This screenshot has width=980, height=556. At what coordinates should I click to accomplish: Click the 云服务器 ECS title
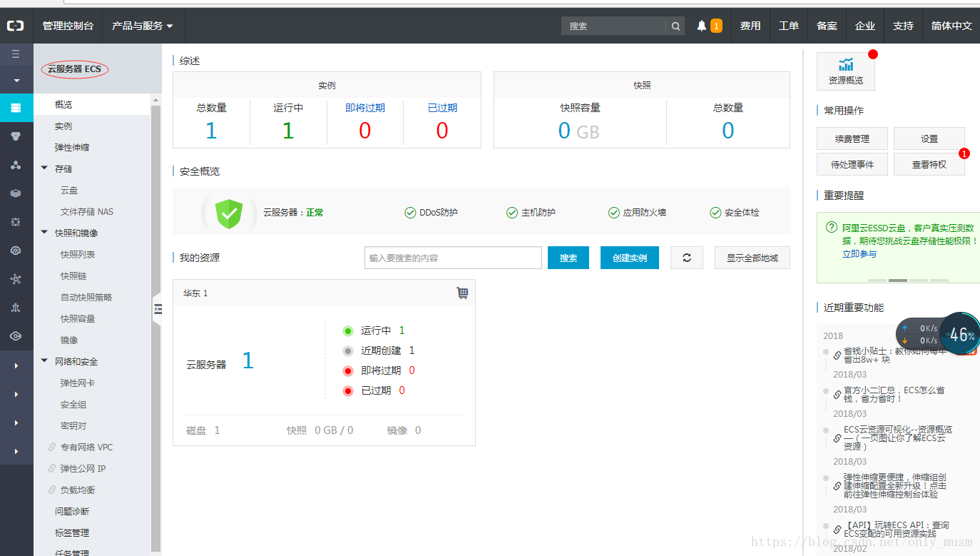click(x=74, y=69)
